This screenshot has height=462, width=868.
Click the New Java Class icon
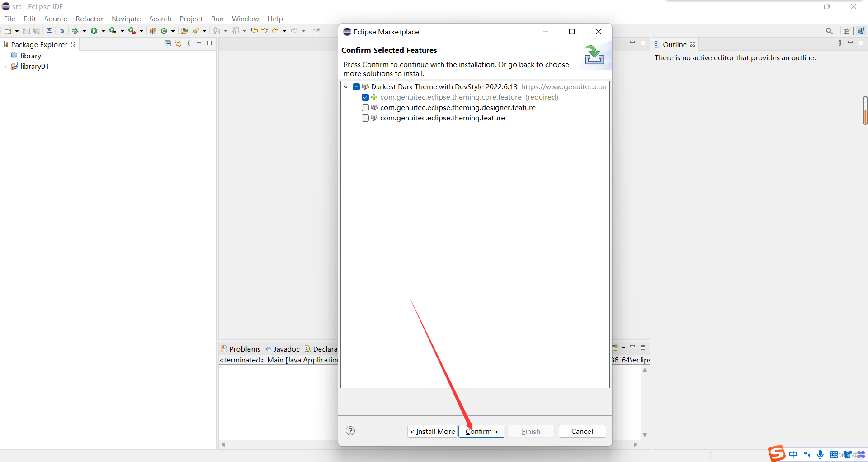click(164, 31)
